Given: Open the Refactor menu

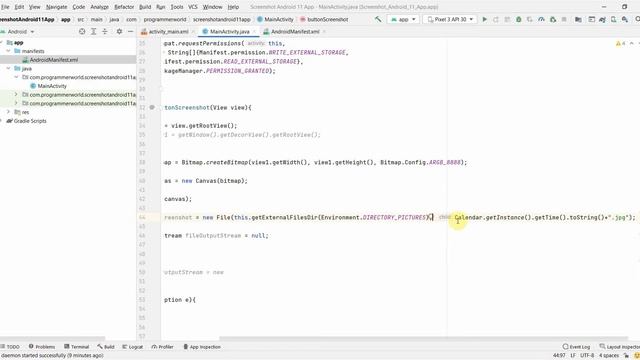Looking at the screenshot, I should click(124, 7).
